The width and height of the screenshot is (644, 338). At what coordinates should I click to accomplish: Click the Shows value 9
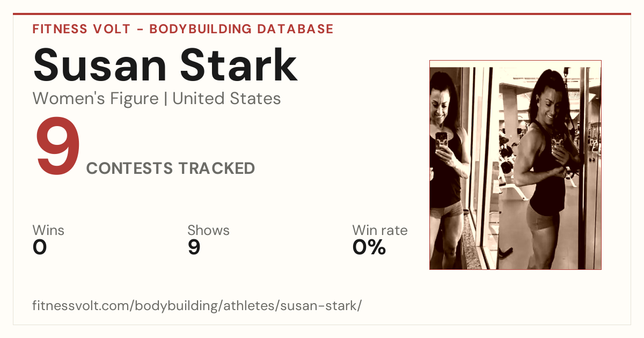pos(194,247)
